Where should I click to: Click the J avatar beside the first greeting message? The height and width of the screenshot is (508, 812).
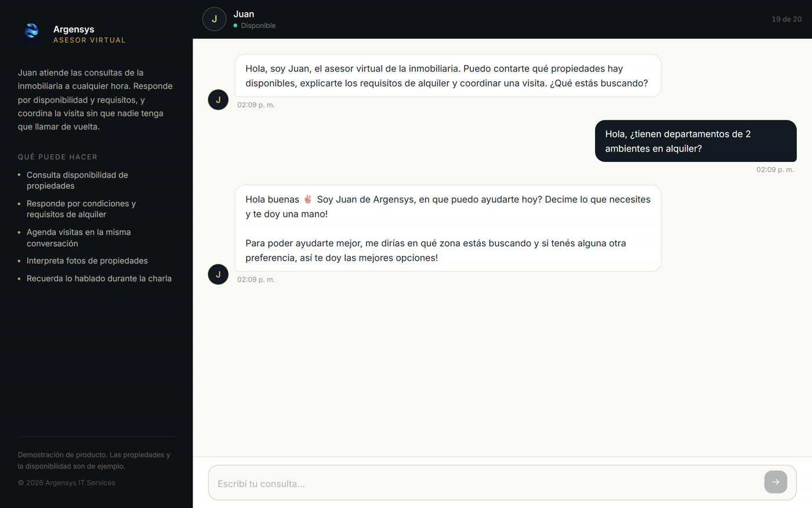(218, 100)
